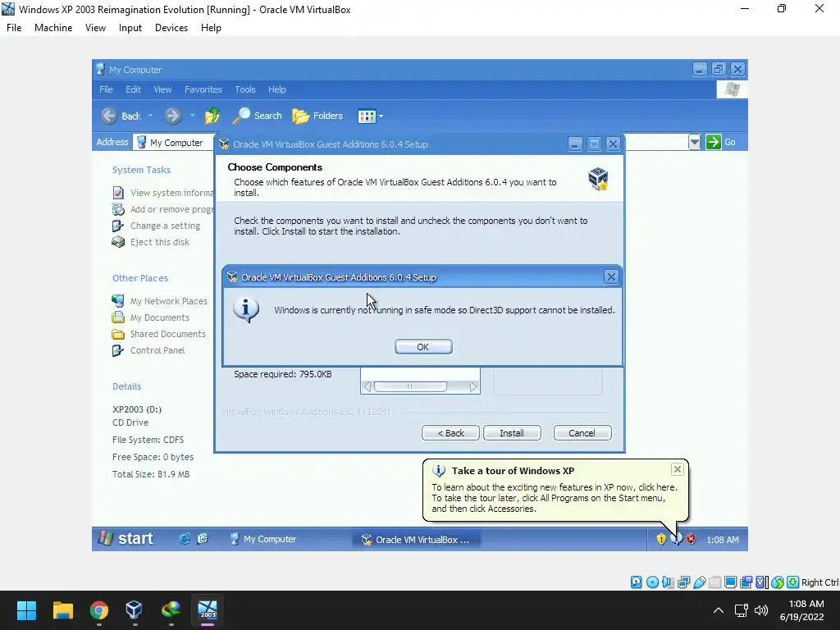Screen dimensions: 840x630
Task: Click right arrow of components scrollbar
Action: (473, 386)
